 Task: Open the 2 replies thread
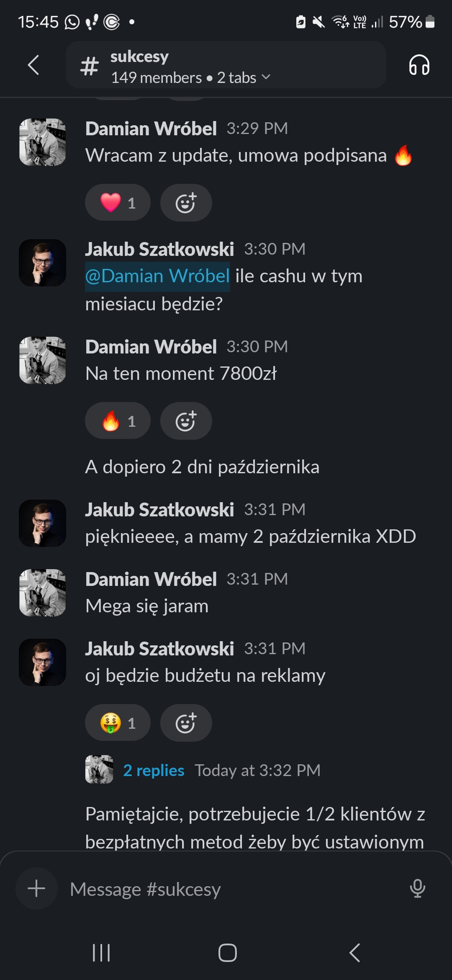pos(154,770)
